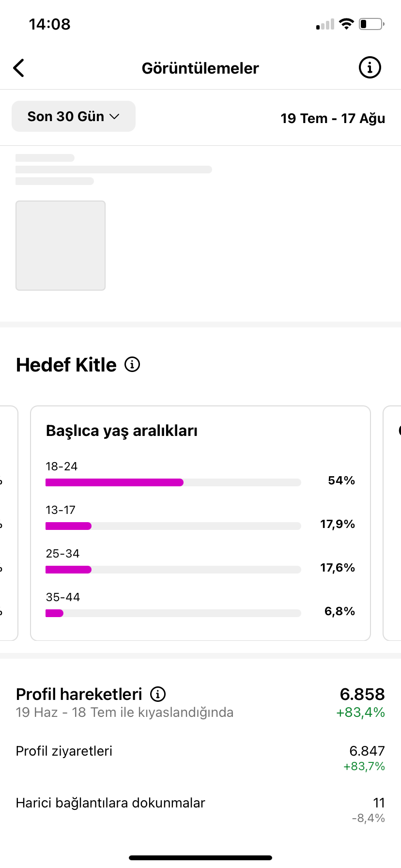Tap the 25-34 age range bar
This screenshot has height=868, width=401.
click(173, 570)
